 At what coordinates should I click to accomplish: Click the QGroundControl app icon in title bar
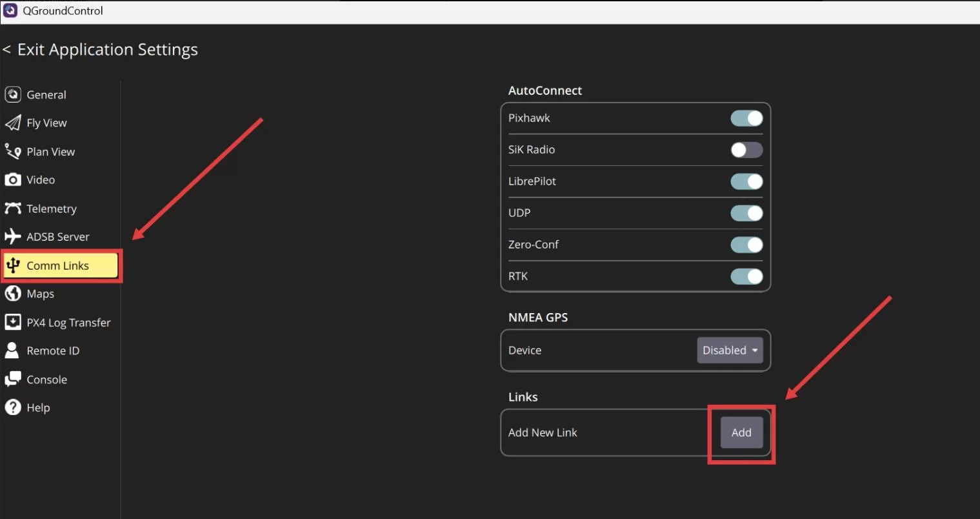[x=10, y=11]
